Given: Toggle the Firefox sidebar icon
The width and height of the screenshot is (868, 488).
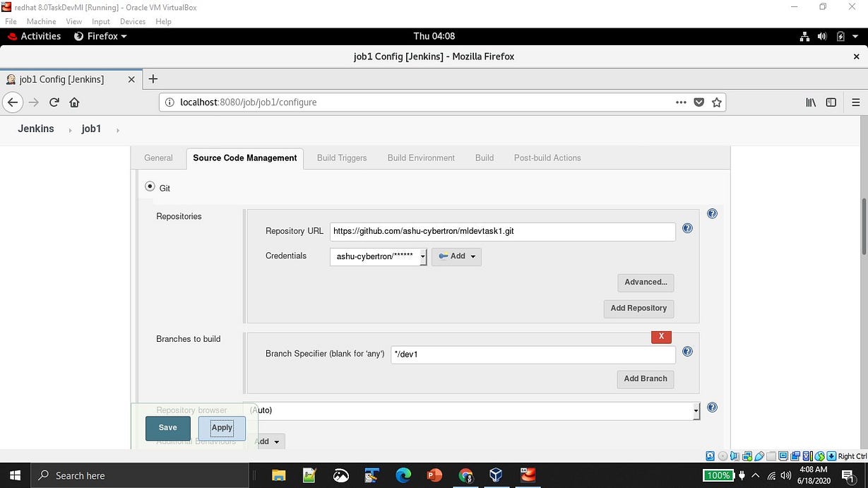Looking at the screenshot, I should tap(831, 102).
